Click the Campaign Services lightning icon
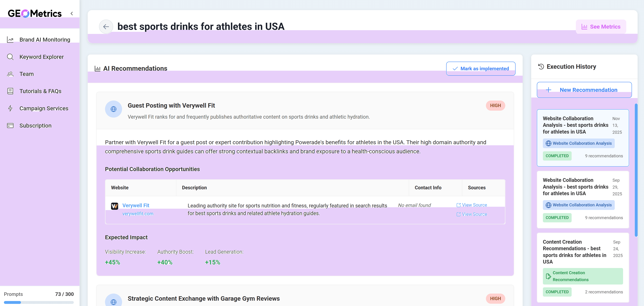This screenshot has height=306, width=644. pyautogui.click(x=10, y=108)
